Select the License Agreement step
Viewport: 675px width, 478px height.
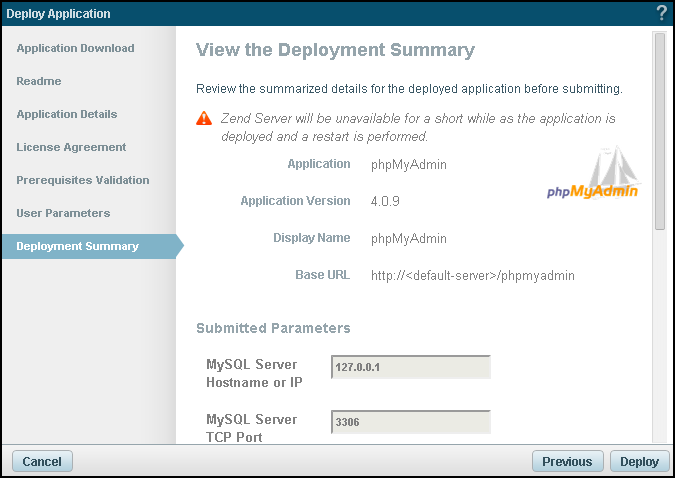71,147
